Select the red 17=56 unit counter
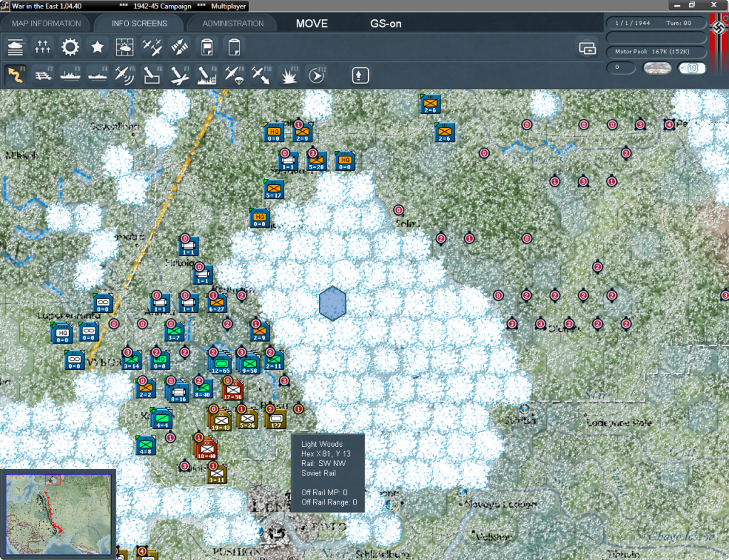Screen dimensions: 729x560 pyautogui.click(x=233, y=391)
